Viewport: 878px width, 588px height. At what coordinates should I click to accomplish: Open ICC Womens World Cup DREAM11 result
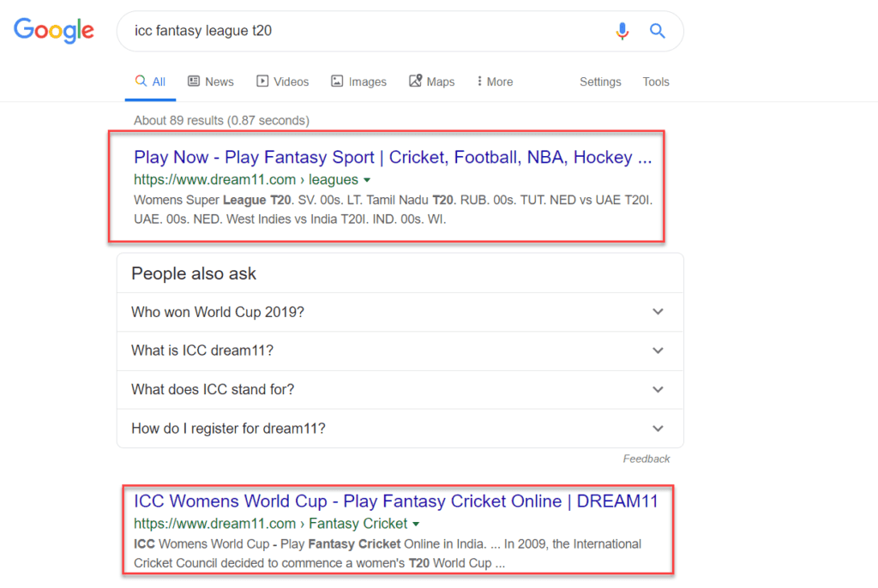[x=396, y=501]
